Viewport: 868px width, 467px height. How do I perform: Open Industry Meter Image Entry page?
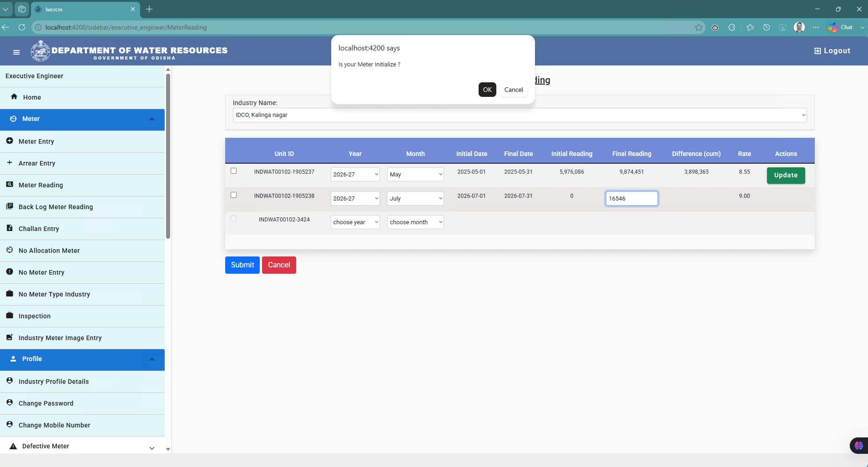[x=82, y=338]
